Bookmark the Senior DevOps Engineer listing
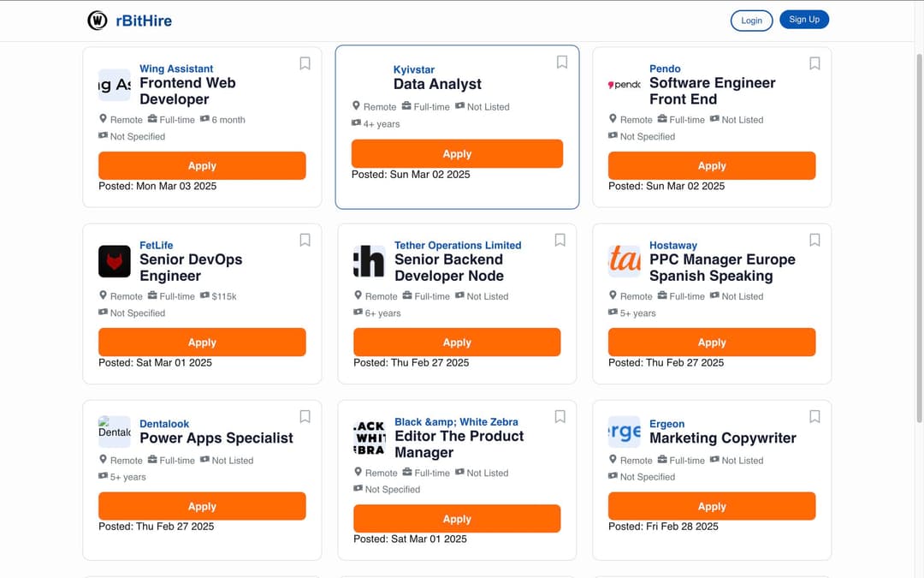The height and width of the screenshot is (578, 924). coord(305,240)
